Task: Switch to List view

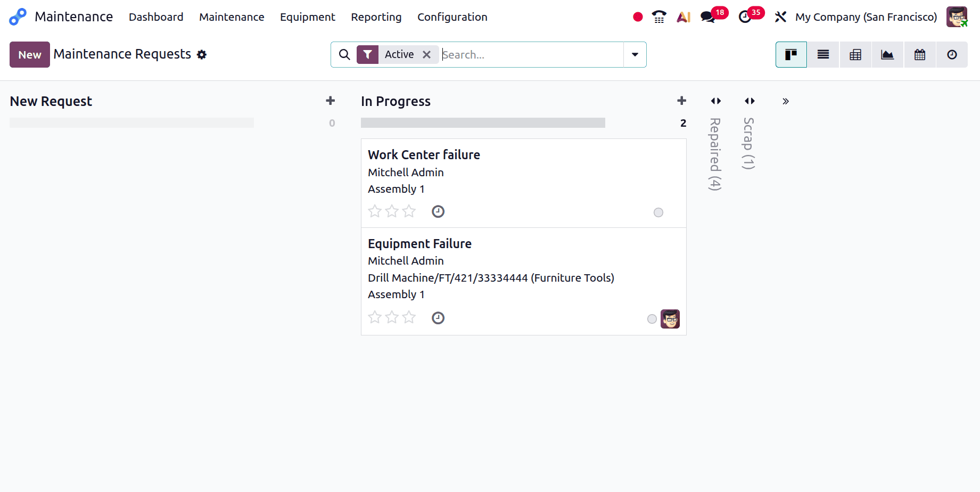Action: point(823,54)
